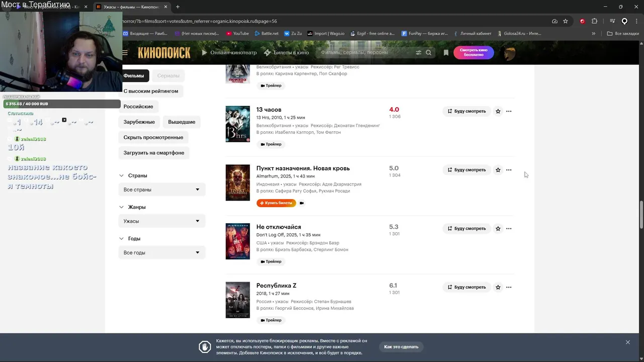The image size is (644, 362).
Task: Select the Сериалы tab
Action: 168,76
